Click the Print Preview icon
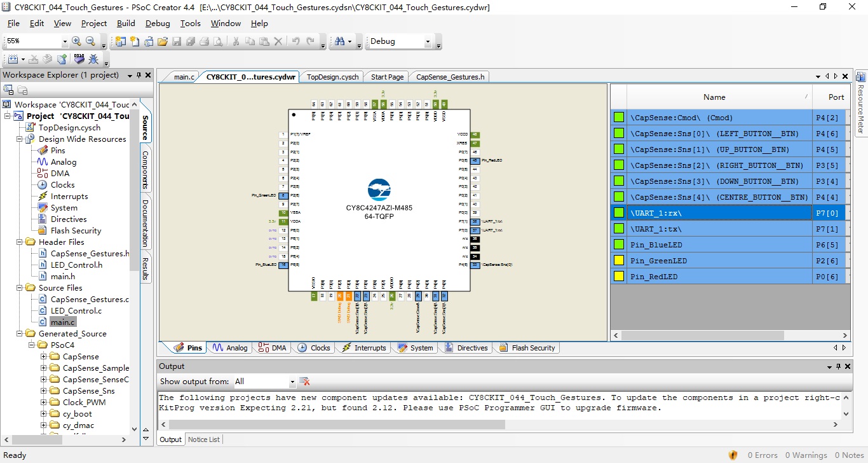868x463 pixels. click(219, 41)
